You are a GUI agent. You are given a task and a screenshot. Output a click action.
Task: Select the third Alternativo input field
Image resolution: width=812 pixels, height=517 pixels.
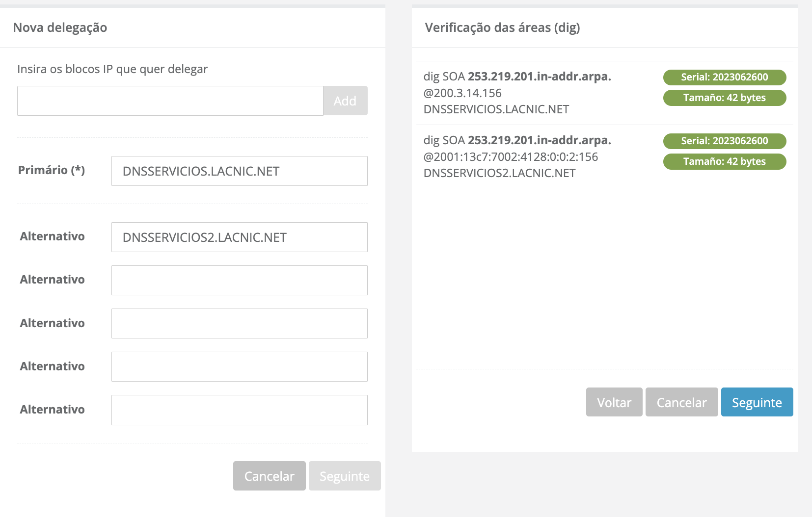239,324
